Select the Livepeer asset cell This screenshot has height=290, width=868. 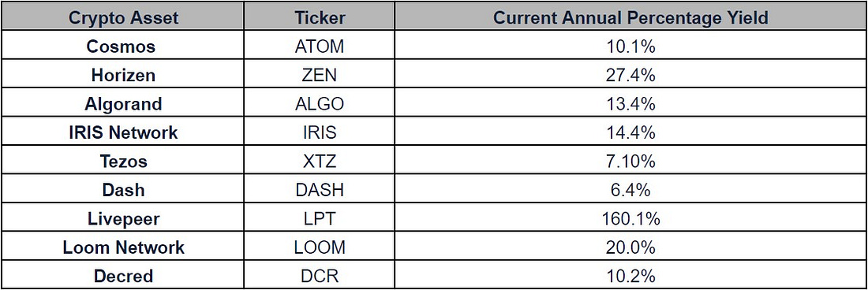(x=123, y=218)
